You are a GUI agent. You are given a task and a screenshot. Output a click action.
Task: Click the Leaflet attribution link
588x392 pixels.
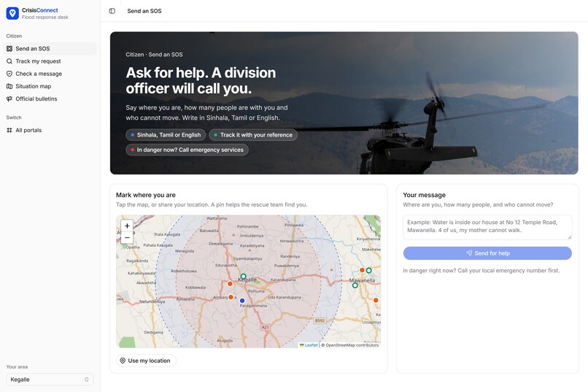(309, 345)
